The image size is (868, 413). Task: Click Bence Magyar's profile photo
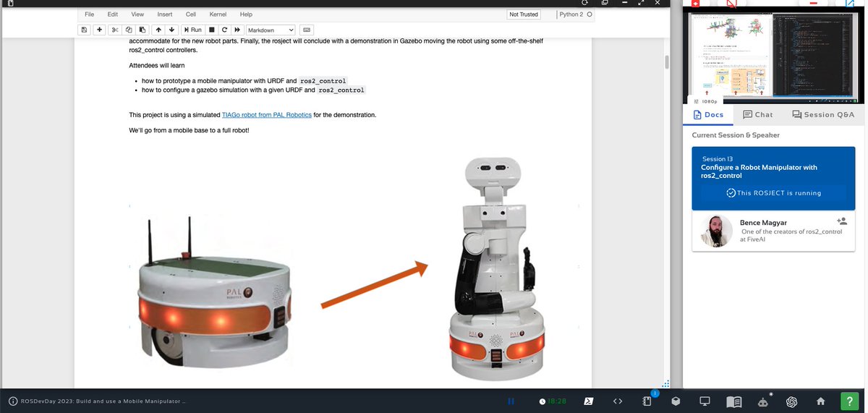[x=717, y=231]
